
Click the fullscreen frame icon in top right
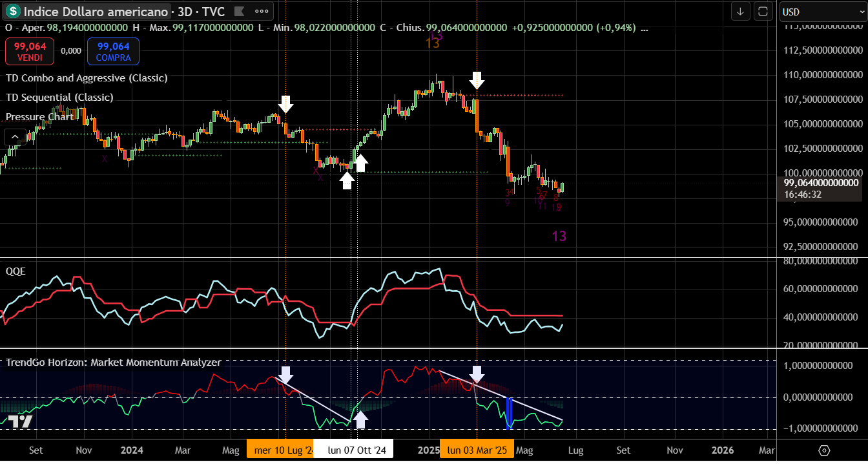click(x=763, y=12)
